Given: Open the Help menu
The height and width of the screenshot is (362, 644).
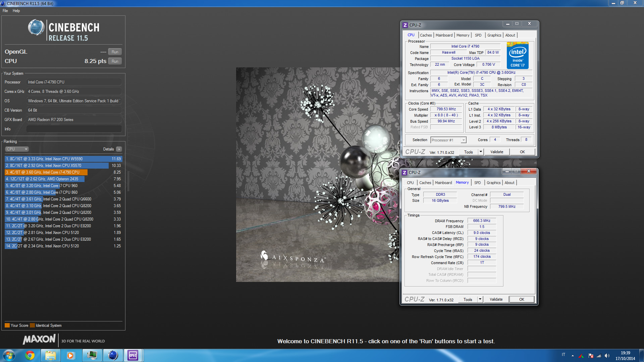Looking at the screenshot, I should 16,11.
